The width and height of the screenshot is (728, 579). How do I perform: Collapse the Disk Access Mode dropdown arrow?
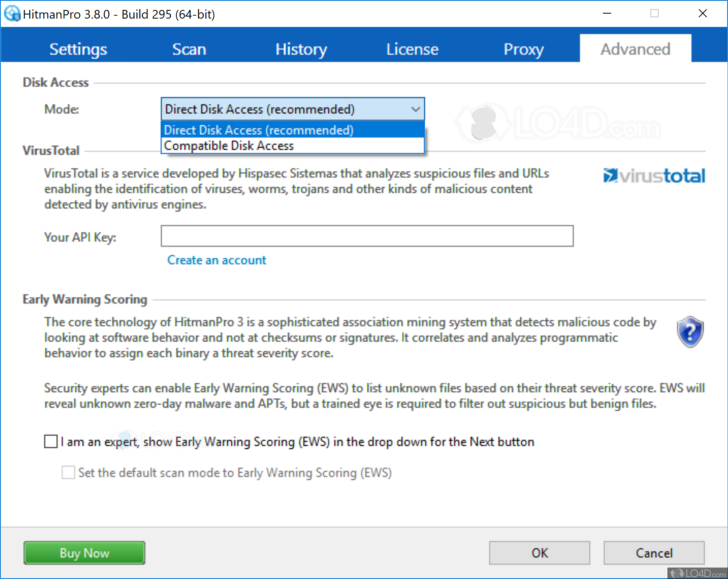(415, 109)
